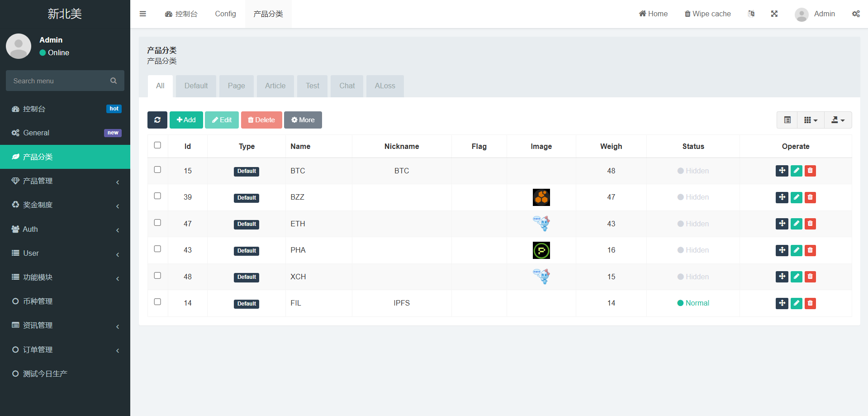The height and width of the screenshot is (416, 868).
Task: Click the red delete icon for BTC row
Action: (x=810, y=171)
